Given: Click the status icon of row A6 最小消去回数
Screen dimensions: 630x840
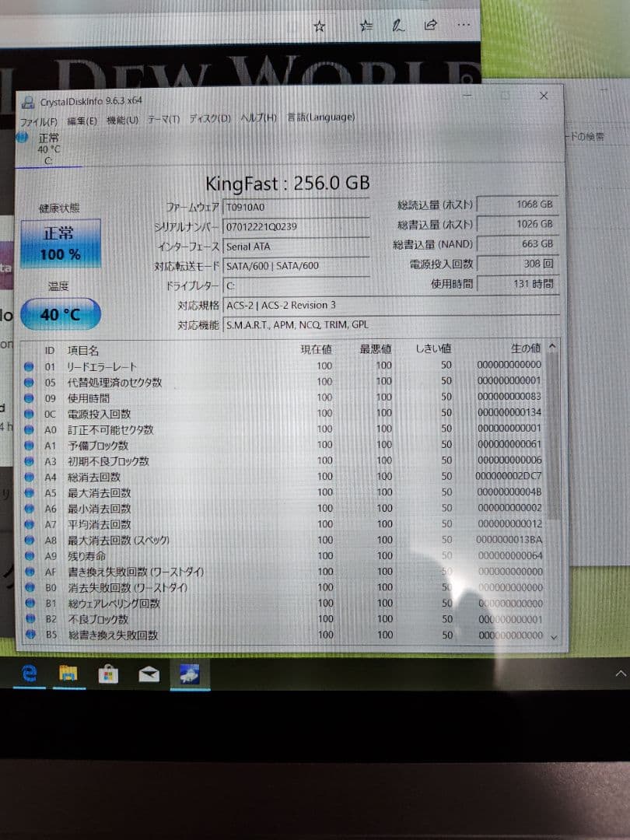Looking at the screenshot, I should (30, 509).
